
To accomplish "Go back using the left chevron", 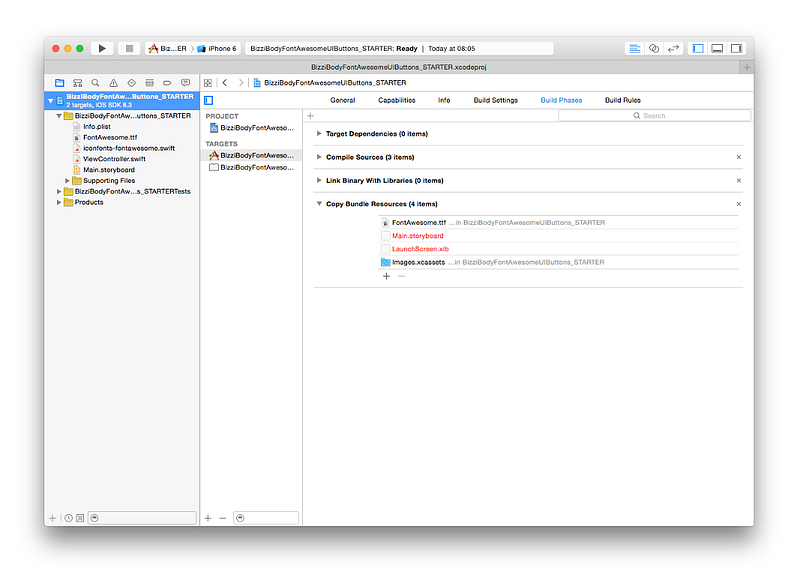I will [x=225, y=83].
